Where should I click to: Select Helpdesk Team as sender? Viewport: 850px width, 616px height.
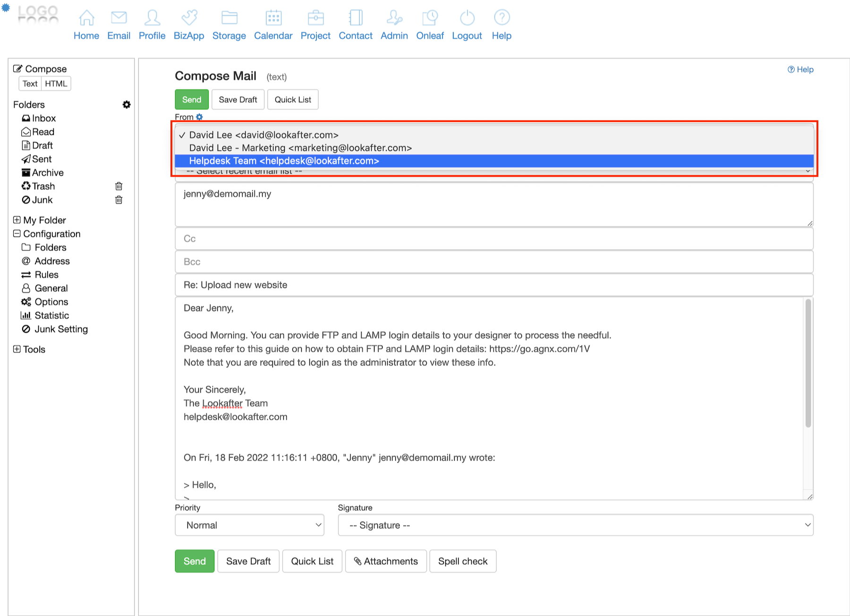tap(284, 161)
